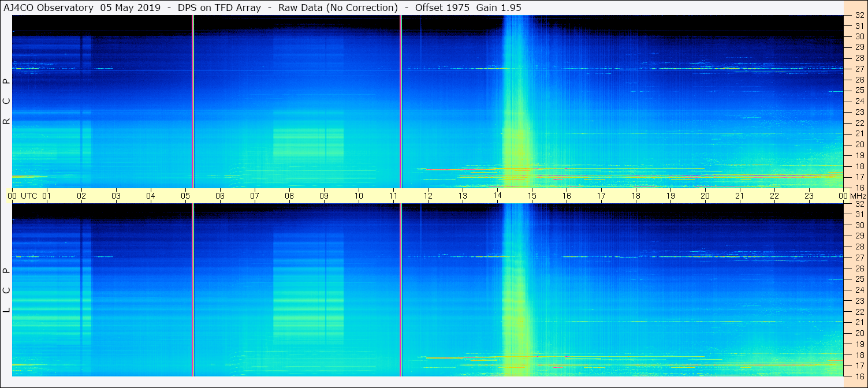Screen dimensions: 868x388
Task: Click the red vertical line after 05 in RCP
Action: 192,102
